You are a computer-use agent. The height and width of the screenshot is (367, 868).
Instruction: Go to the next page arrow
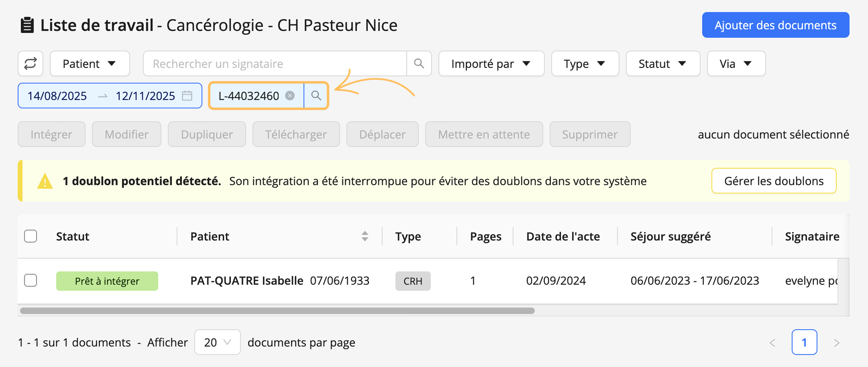point(836,343)
